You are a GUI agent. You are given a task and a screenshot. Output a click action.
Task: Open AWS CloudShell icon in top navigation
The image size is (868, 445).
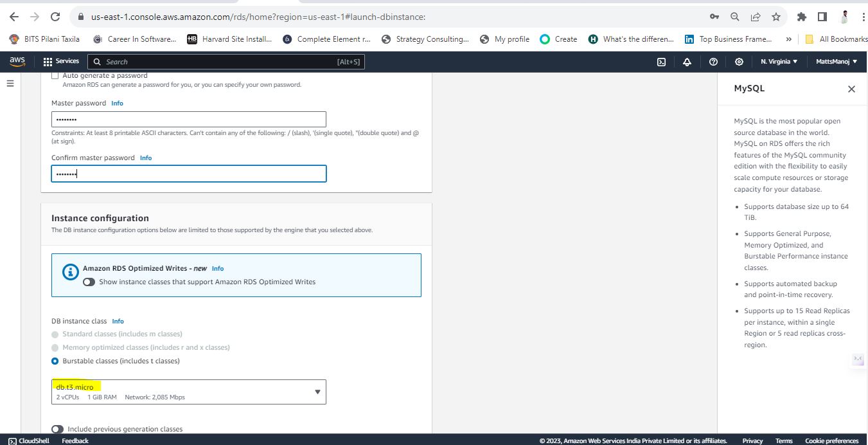tap(661, 62)
